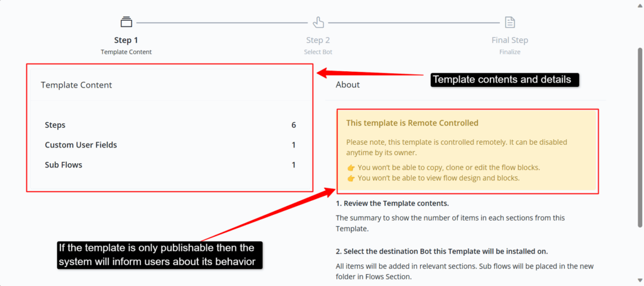This screenshot has width=644, height=286.
Task: Click the About section heading
Action: click(x=348, y=84)
